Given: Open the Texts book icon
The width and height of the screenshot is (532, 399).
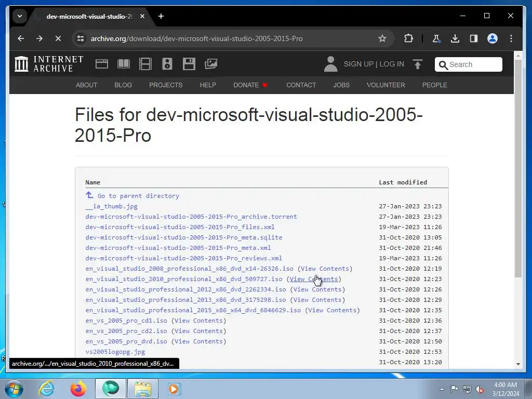Looking at the screenshot, I should tap(124, 64).
